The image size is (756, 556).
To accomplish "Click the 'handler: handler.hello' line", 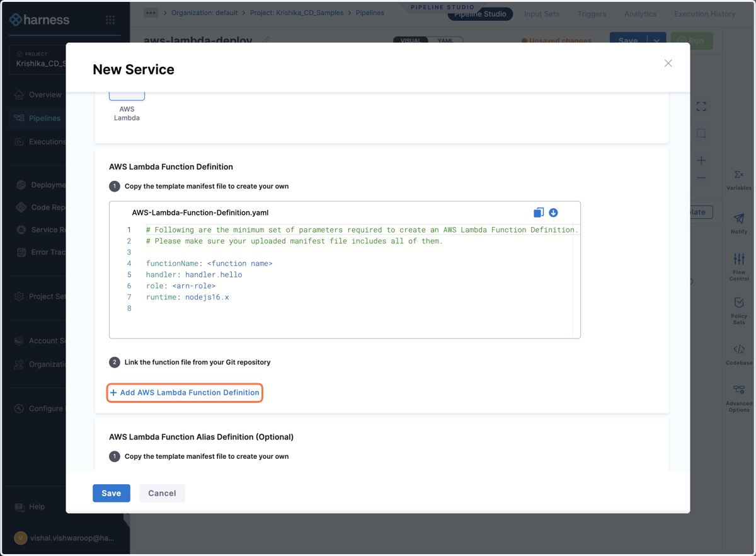I will coord(194,275).
